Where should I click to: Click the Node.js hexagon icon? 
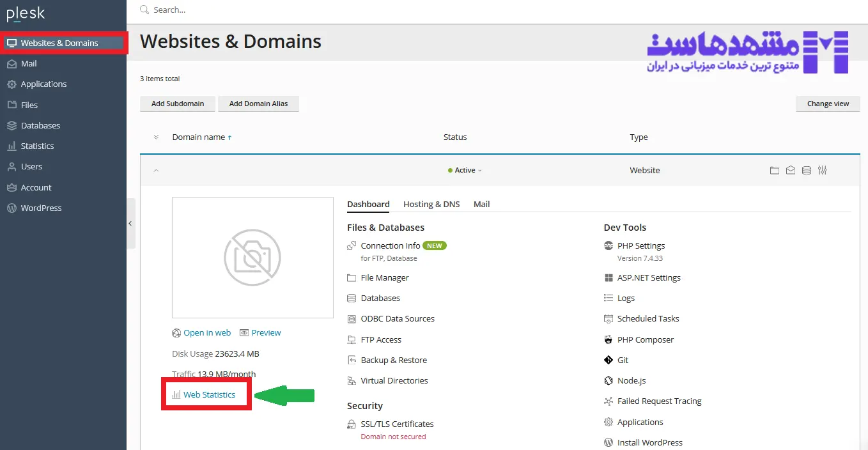[608, 380]
